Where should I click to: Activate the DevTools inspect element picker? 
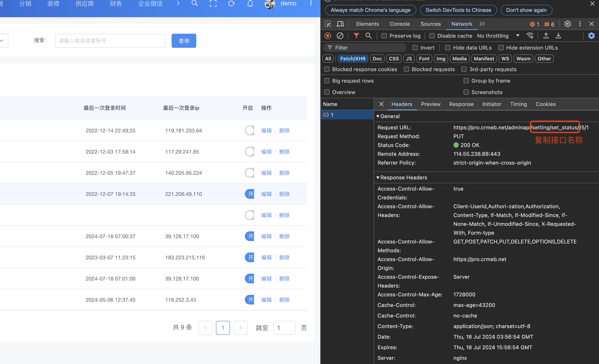[x=328, y=24]
